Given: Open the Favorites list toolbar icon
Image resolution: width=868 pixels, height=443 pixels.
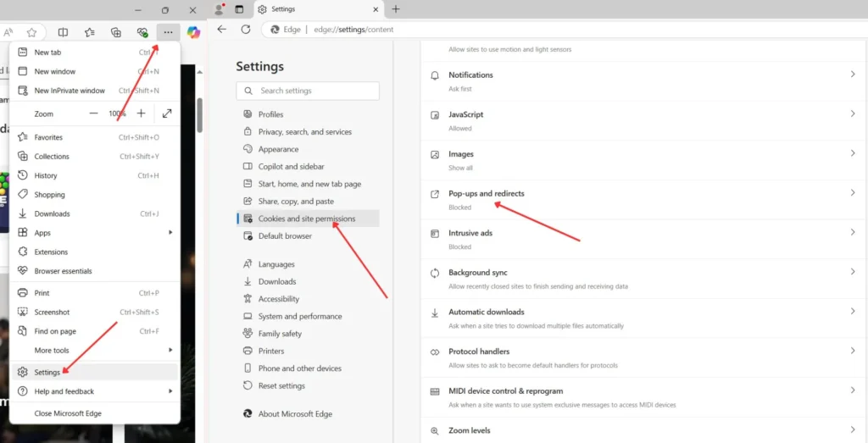Looking at the screenshot, I should click(90, 33).
